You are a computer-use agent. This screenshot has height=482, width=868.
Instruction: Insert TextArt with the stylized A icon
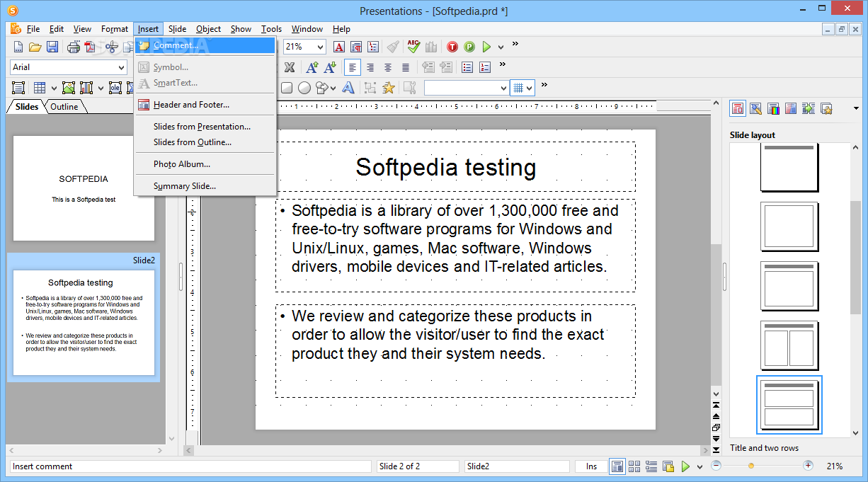tap(348, 88)
